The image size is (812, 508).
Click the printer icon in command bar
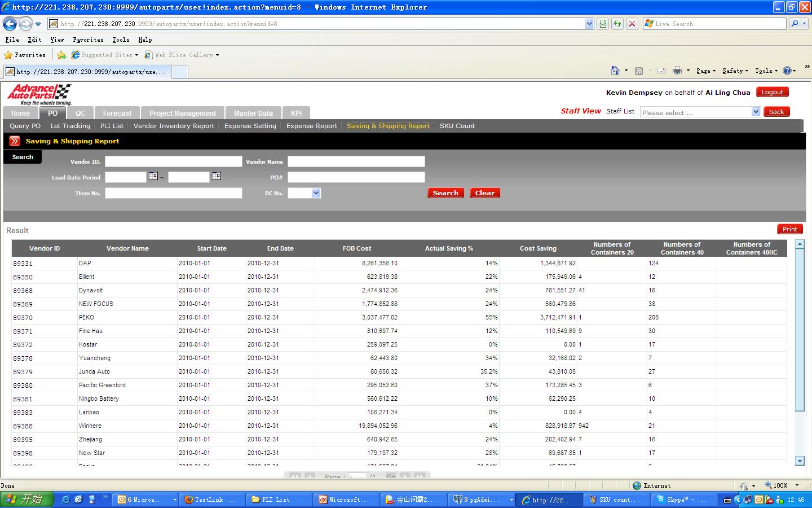pyautogui.click(x=677, y=71)
